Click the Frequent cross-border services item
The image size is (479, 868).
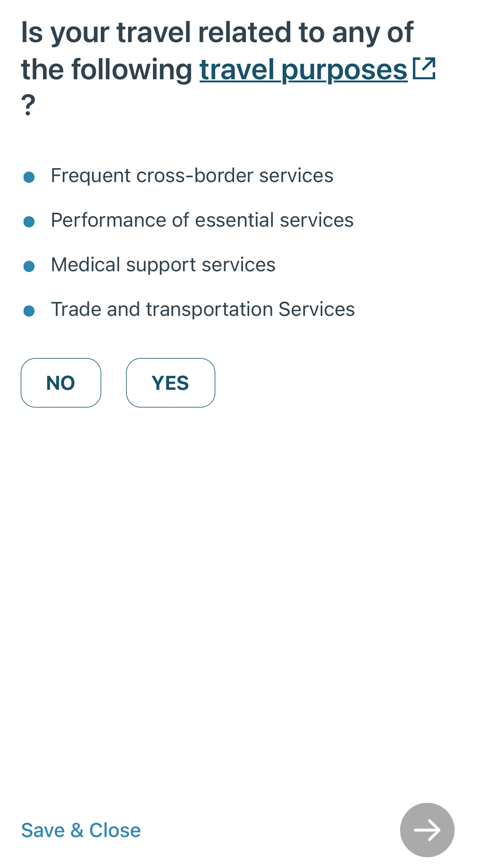pyautogui.click(x=192, y=176)
